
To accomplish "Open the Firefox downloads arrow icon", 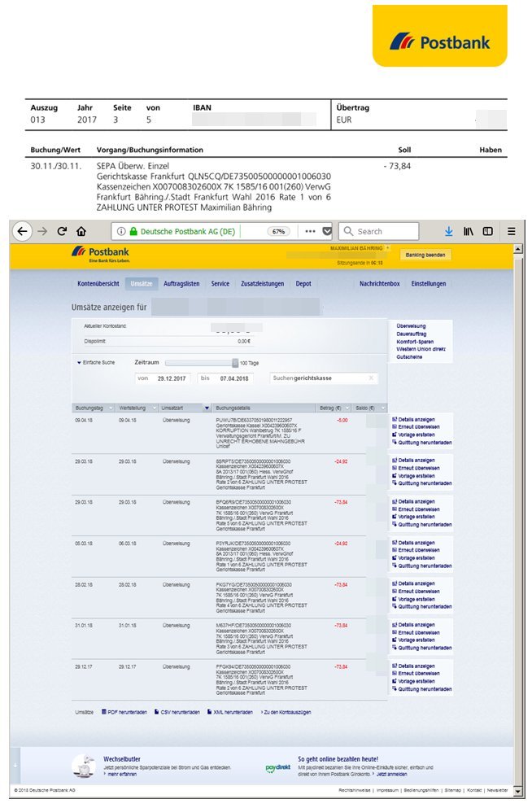I will coord(448,231).
